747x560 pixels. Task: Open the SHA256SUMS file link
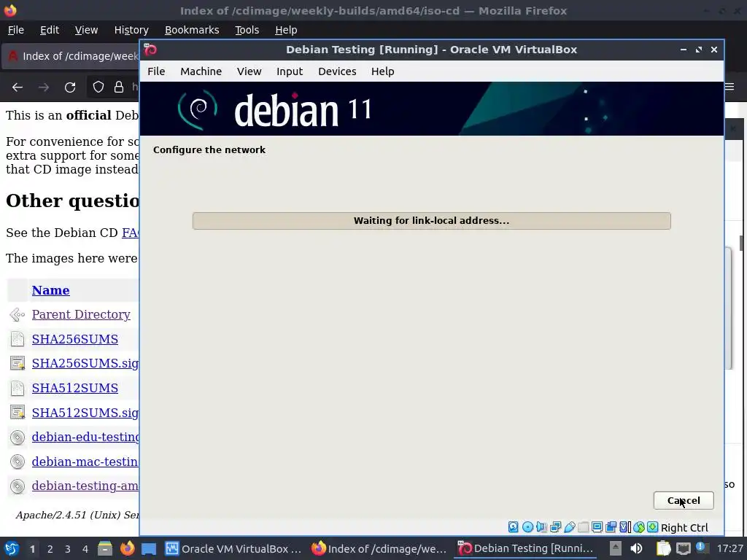click(75, 339)
